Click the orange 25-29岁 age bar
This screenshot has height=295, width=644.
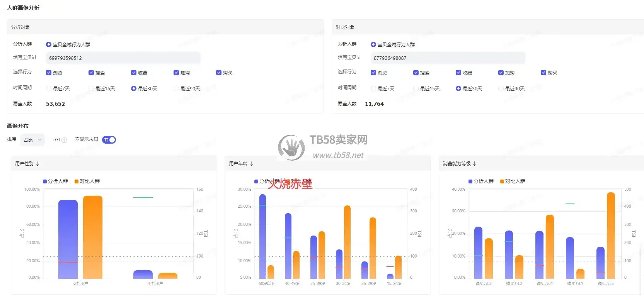(x=373, y=248)
